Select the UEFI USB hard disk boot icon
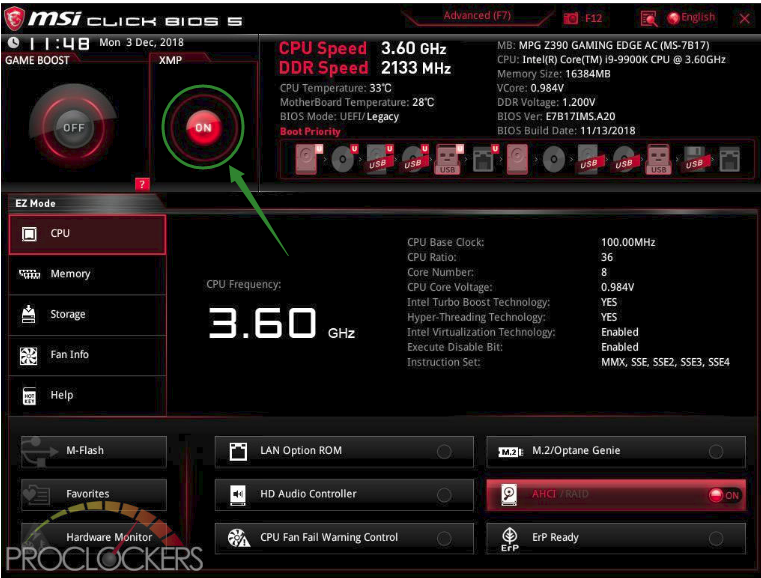The image size is (761, 578). (x=379, y=159)
